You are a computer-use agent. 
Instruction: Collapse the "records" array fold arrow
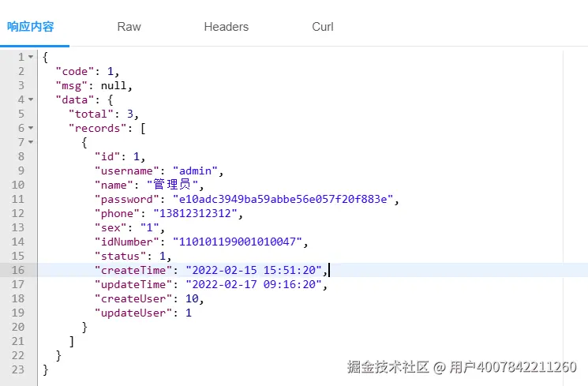pos(31,128)
